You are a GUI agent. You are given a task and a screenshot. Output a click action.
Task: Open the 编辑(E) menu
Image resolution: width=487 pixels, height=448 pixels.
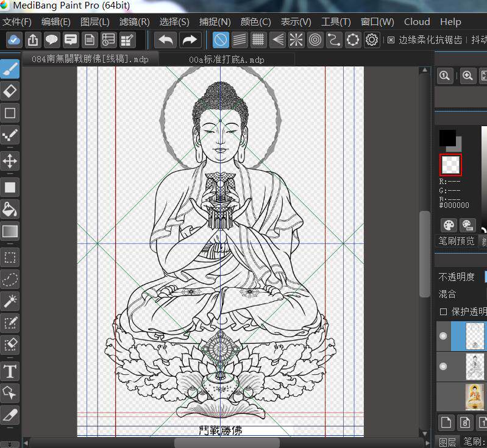coord(56,22)
